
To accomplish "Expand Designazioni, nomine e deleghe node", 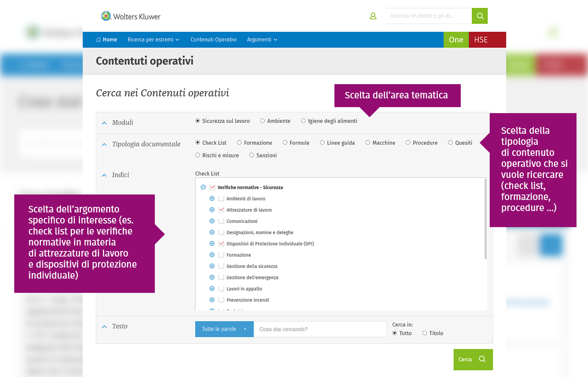I will coord(212,233).
